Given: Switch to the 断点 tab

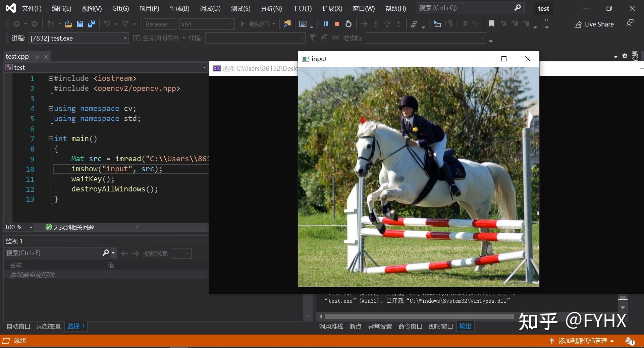Looking at the screenshot, I should pos(356,326).
